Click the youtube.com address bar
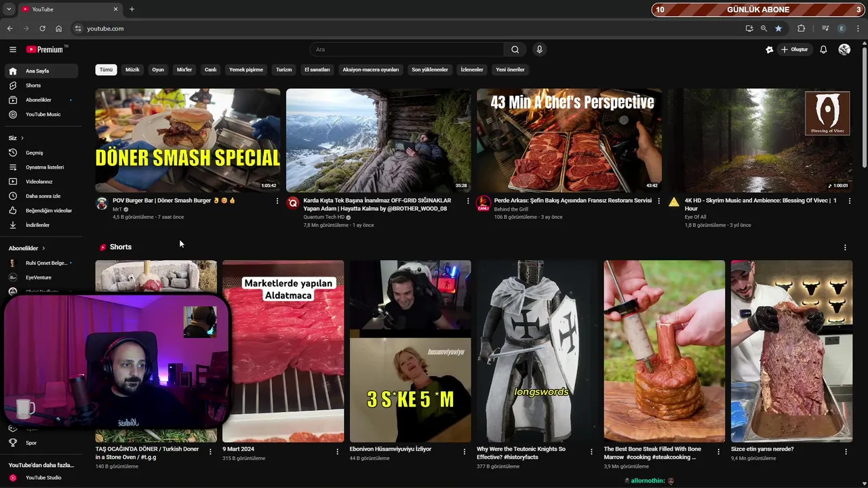Image resolution: width=868 pixels, height=488 pixels. [407, 28]
